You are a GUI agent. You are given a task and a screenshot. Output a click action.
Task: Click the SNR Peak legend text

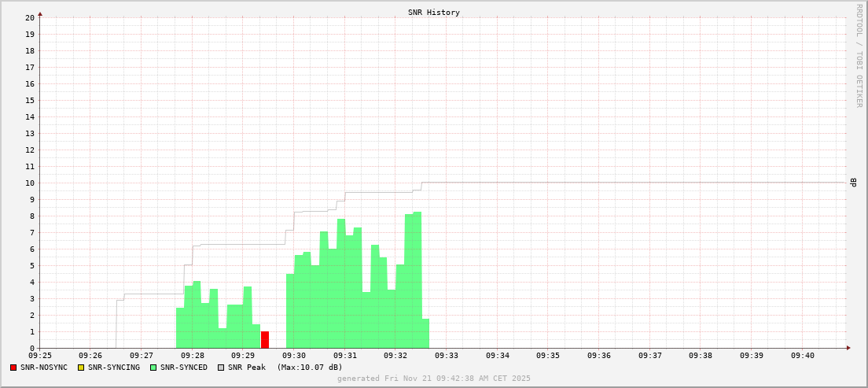pos(247,368)
